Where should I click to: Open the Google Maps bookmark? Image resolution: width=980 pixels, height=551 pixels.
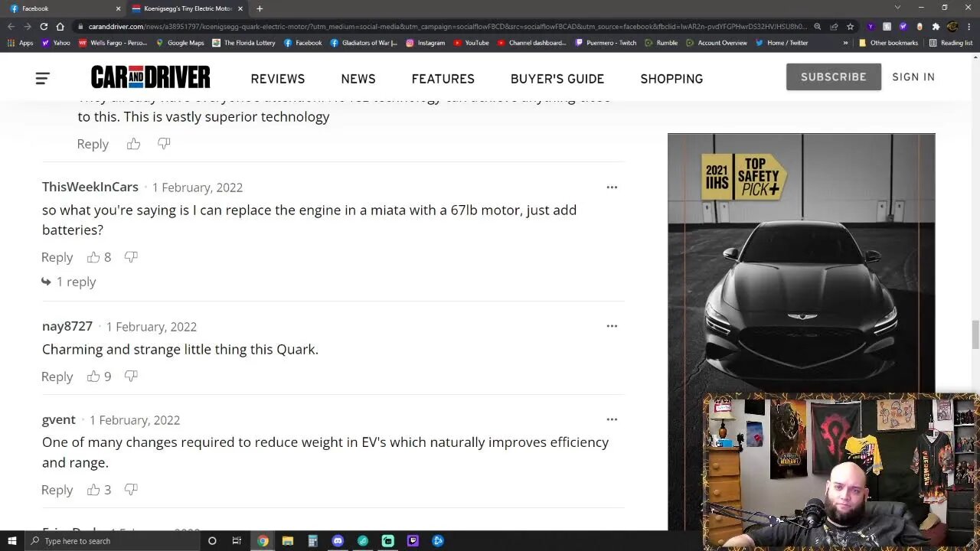click(x=180, y=43)
